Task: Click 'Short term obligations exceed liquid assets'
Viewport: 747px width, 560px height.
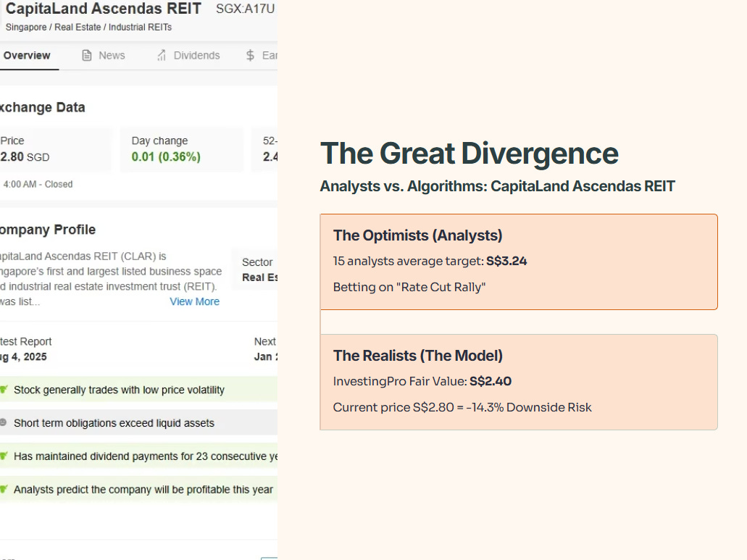Action: [x=114, y=423]
